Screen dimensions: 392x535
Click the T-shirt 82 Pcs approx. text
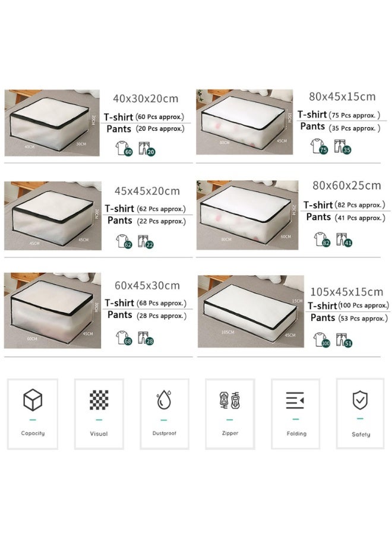[x=344, y=205]
